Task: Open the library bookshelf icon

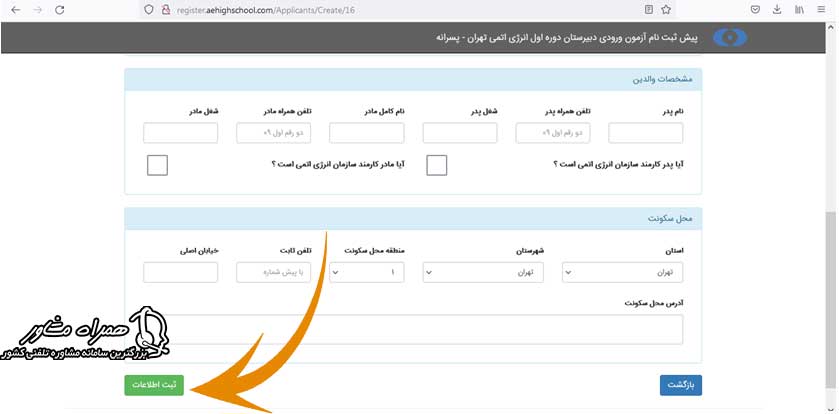Action: click(799, 9)
